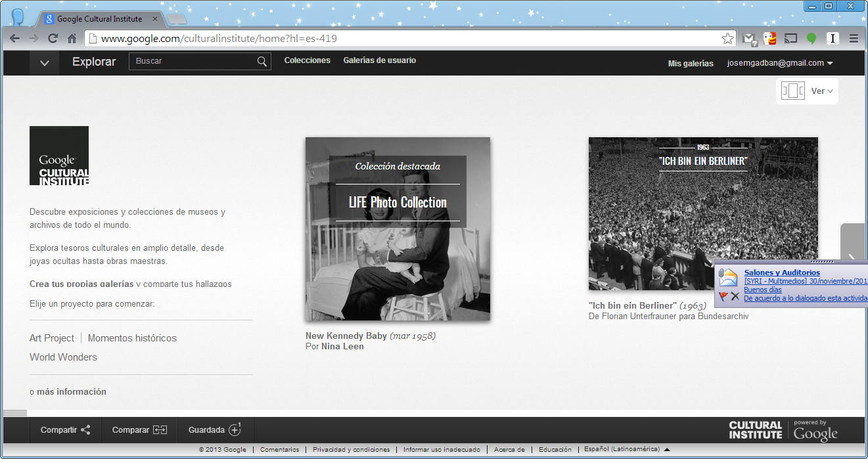Image resolution: width=868 pixels, height=459 pixels.
Task: Click the Guardada saved items button
Action: (x=215, y=430)
